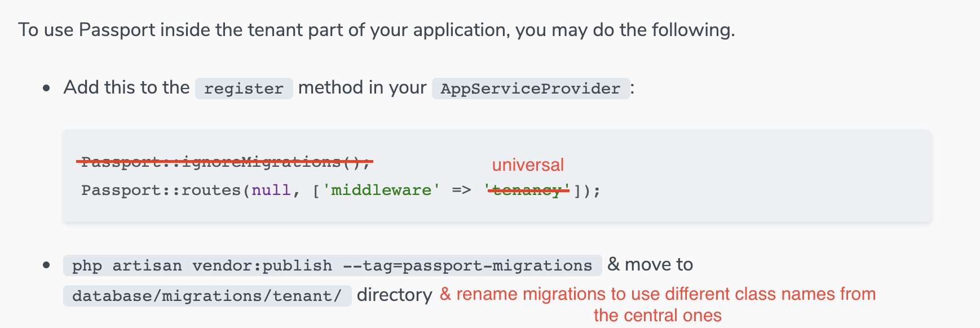Viewport: 980px width, 328px height.
Task: Click the green 'middleware' string
Action: click(x=381, y=190)
